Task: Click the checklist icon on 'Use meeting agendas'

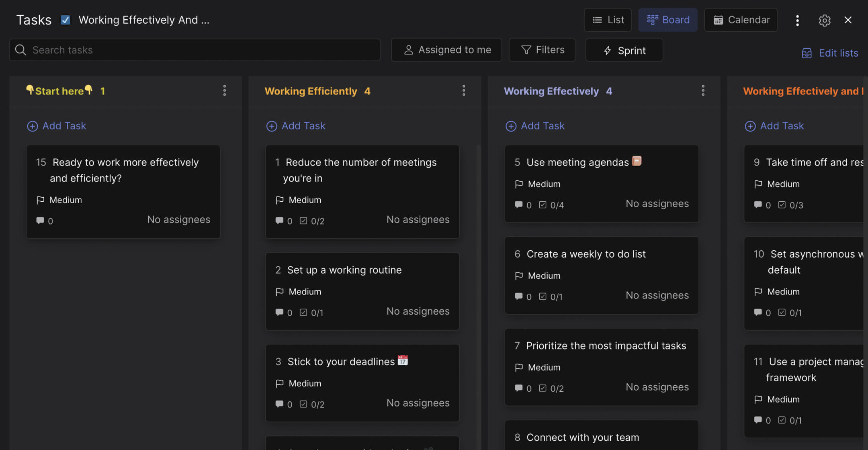Action: click(543, 205)
